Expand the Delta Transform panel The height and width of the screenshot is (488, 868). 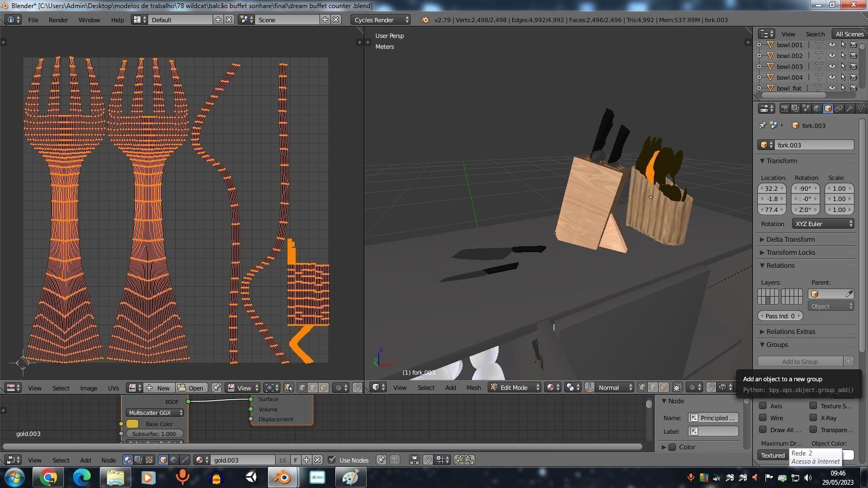pos(790,239)
